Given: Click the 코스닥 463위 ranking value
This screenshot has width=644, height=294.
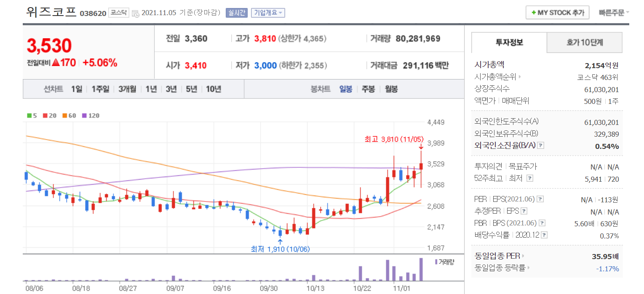Looking at the screenshot, I should 598,77.
